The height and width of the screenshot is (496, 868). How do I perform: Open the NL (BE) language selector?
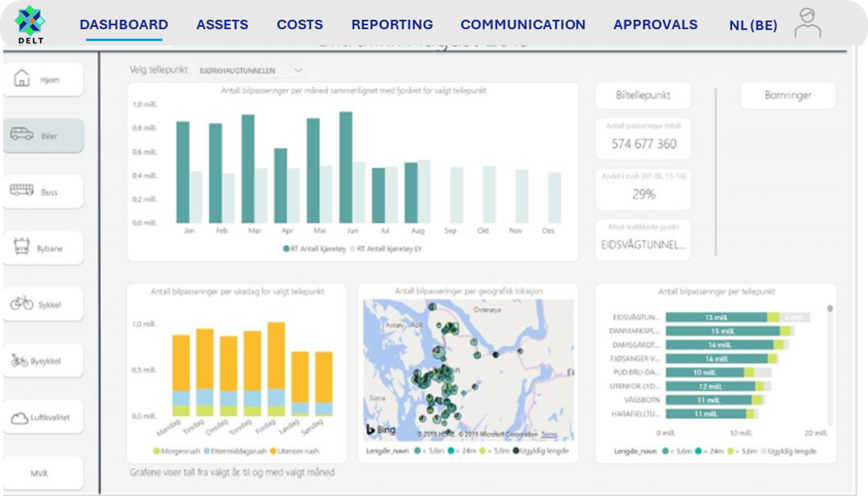tap(753, 26)
